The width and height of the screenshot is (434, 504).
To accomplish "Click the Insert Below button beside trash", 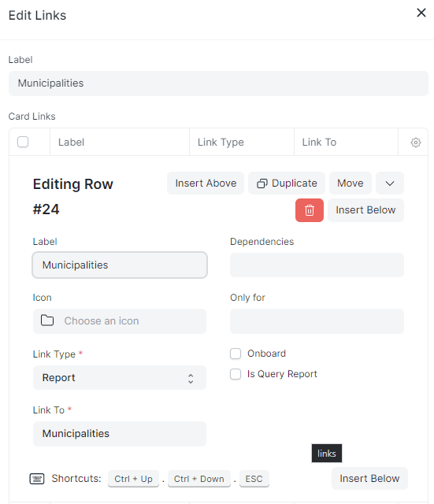I will [365, 210].
